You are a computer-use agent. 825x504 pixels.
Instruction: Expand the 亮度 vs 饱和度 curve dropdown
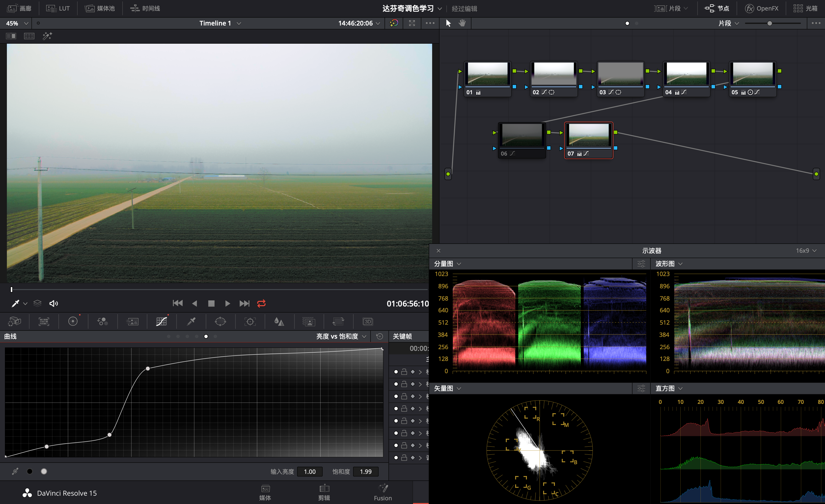364,336
